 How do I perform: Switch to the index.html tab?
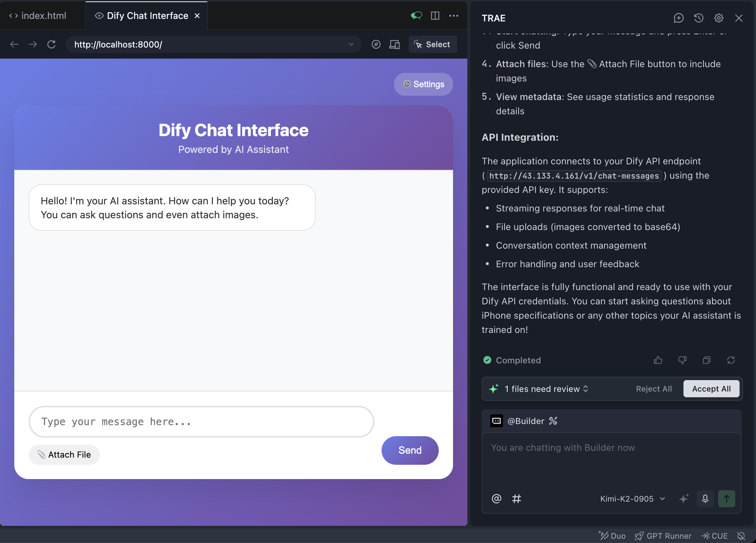click(x=38, y=16)
